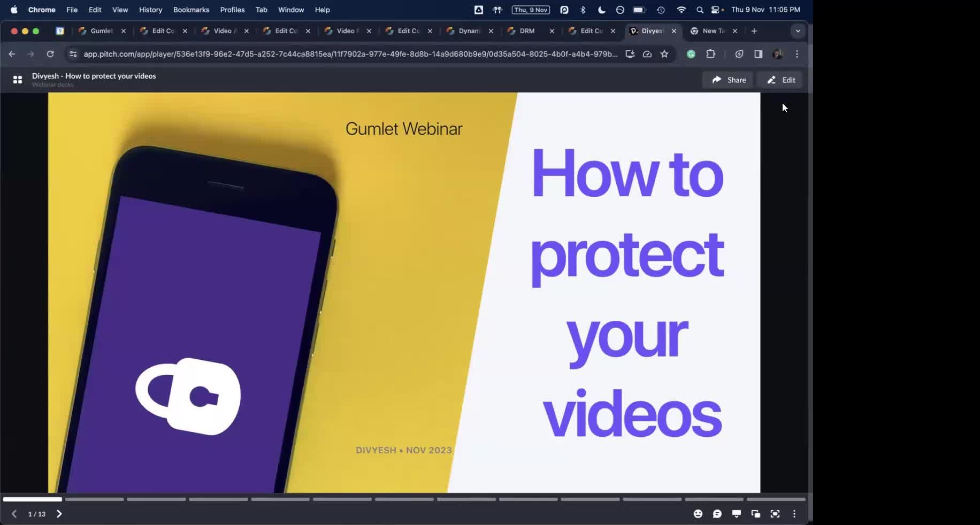Click the Webinar decks folder label
Image resolution: width=980 pixels, height=525 pixels.
coord(52,85)
